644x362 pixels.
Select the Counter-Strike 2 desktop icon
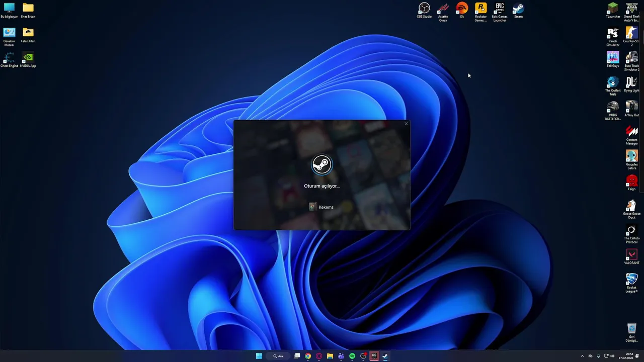tap(632, 37)
